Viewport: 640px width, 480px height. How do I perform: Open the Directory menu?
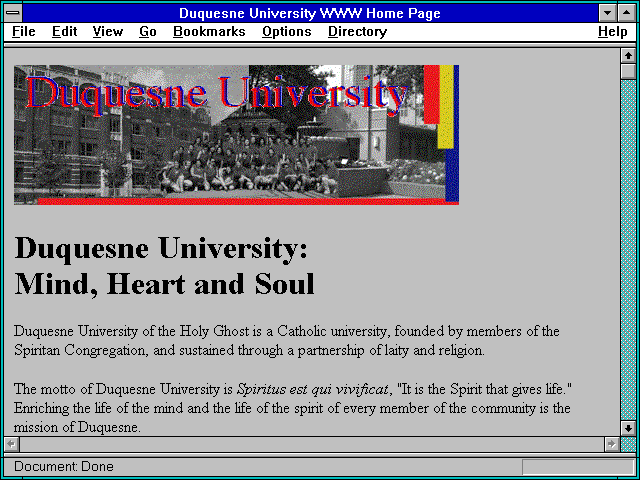pyautogui.click(x=357, y=32)
